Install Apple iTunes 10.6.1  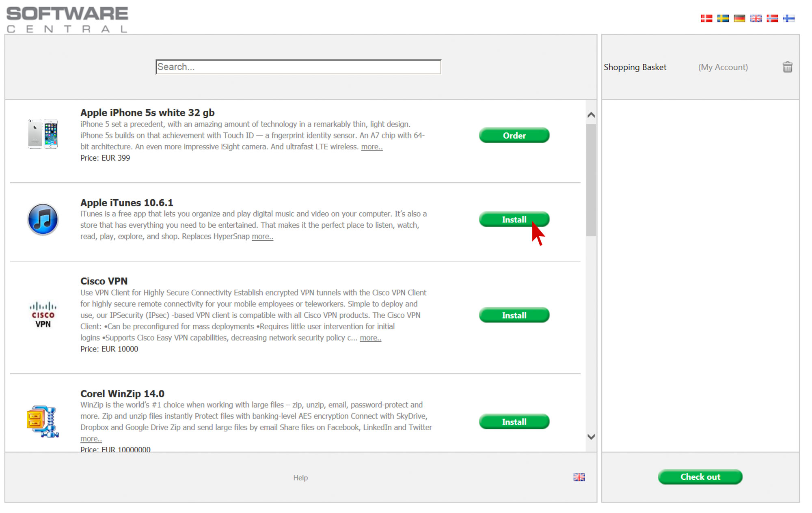coord(514,220)
